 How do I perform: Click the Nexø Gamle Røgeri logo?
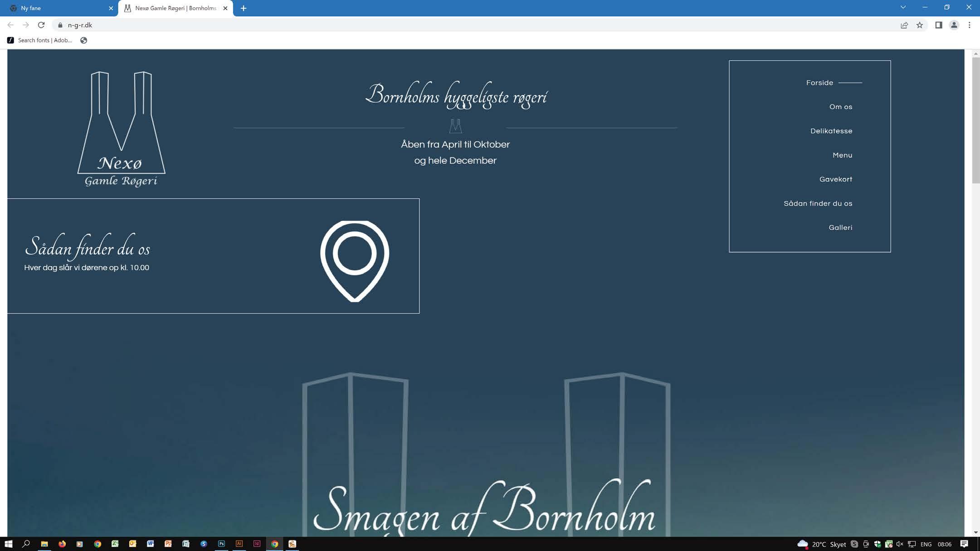point(121,129)
